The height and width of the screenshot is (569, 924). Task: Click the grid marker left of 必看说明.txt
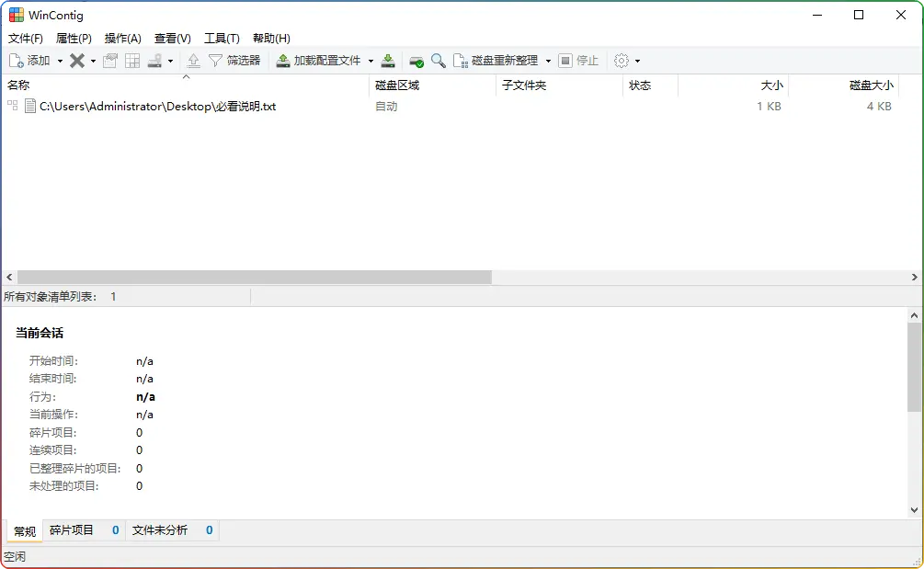point(12,106)
